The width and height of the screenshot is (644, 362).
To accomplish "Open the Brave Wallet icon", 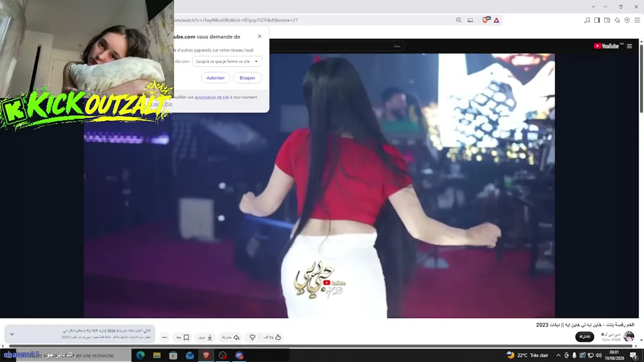I will [607, 20].
